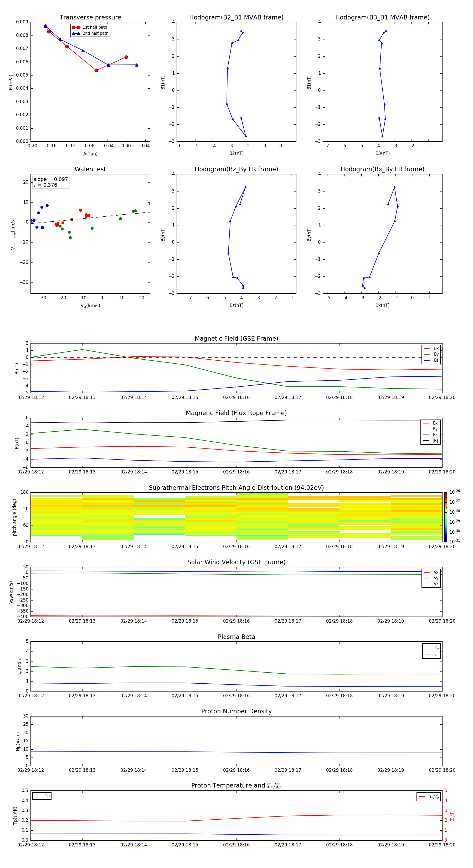Image resolution: width=473 pixels, height=868 pixels.
Task: Select the "Proton Temperature and Te/Tp" title
Action: [x=236, y=786]
